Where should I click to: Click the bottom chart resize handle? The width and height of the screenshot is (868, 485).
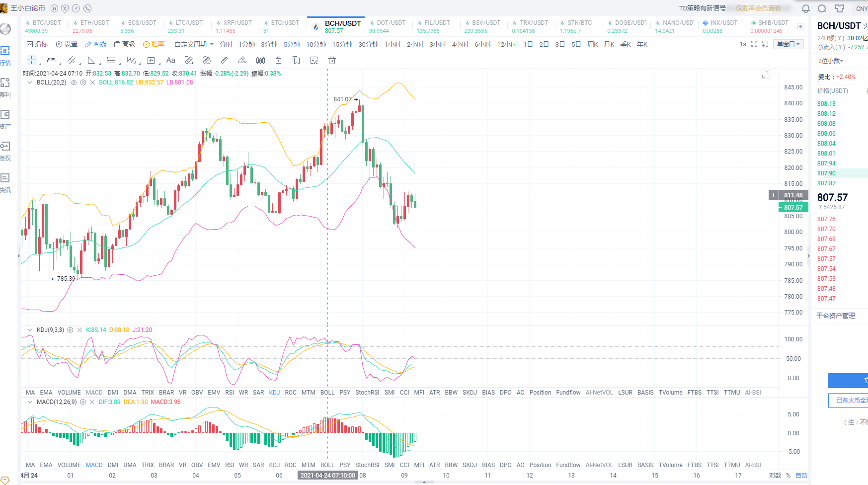424,483
